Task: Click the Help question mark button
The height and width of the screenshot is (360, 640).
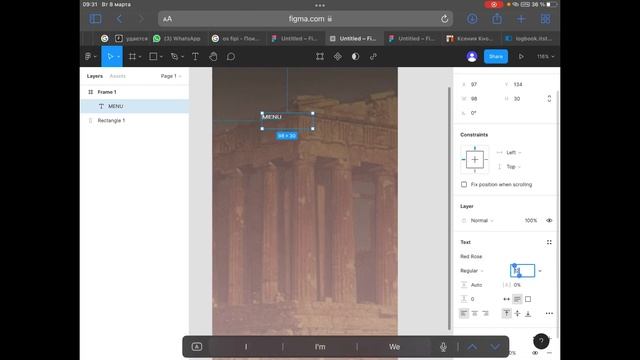Action: point(541,341)
